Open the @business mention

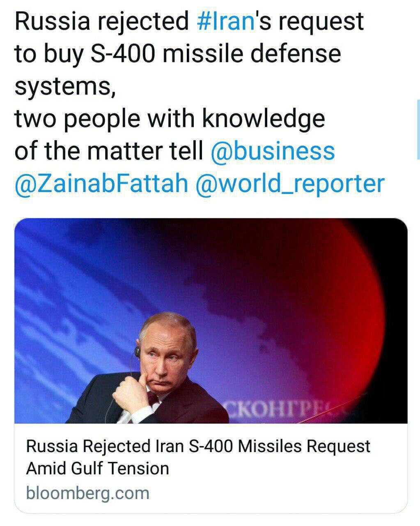tap(273, 151)
